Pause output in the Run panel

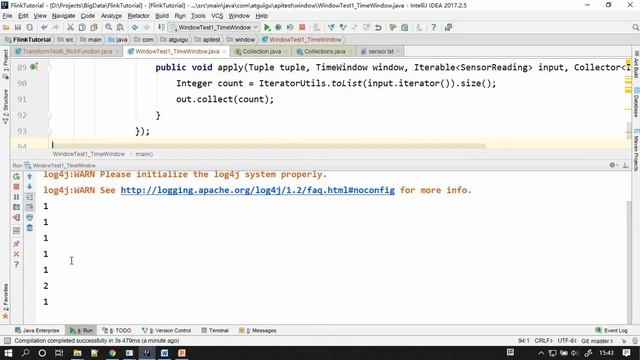[x=16, y=197]
